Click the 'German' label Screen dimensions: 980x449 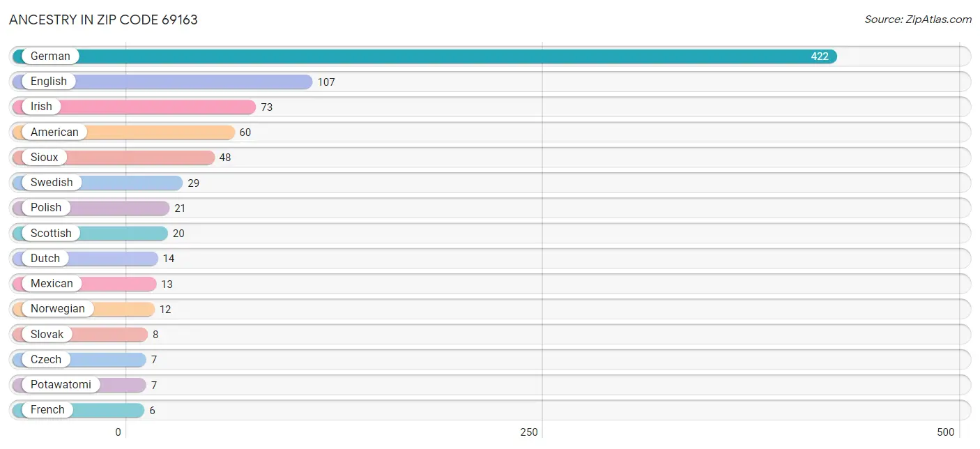[50, 56]
